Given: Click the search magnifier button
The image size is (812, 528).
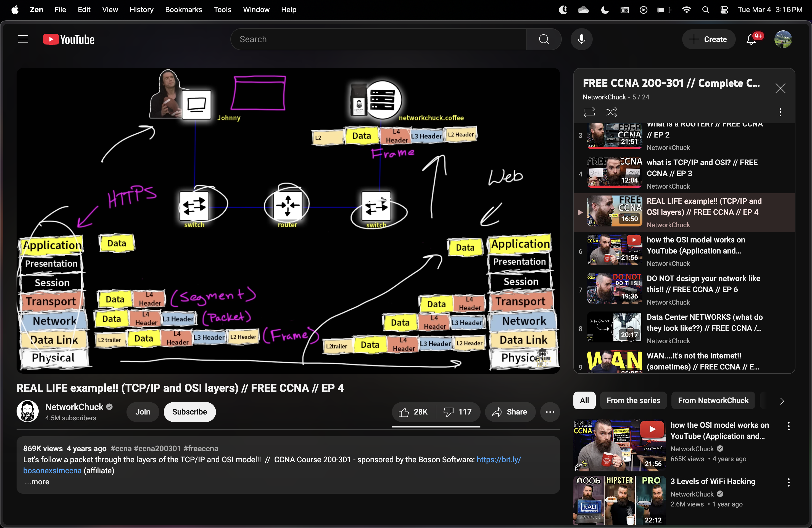Looking at the screenshot, I should tap(544, 39).
